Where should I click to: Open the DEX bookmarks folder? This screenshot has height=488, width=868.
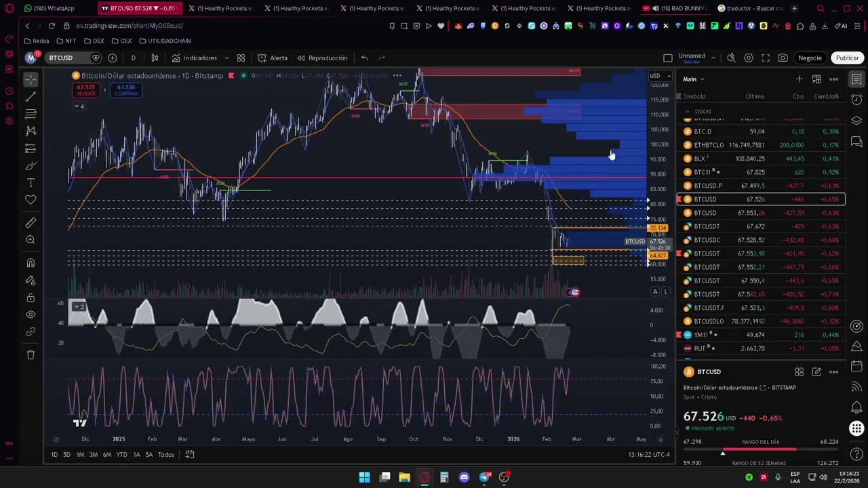[94, 41]
